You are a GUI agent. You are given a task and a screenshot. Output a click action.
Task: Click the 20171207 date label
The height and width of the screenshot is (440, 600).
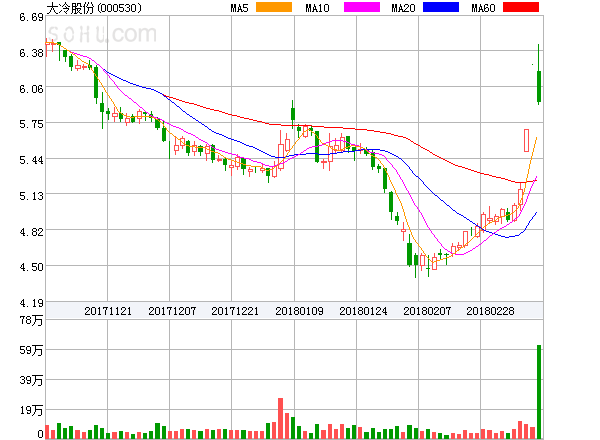[x=172, y=311]
